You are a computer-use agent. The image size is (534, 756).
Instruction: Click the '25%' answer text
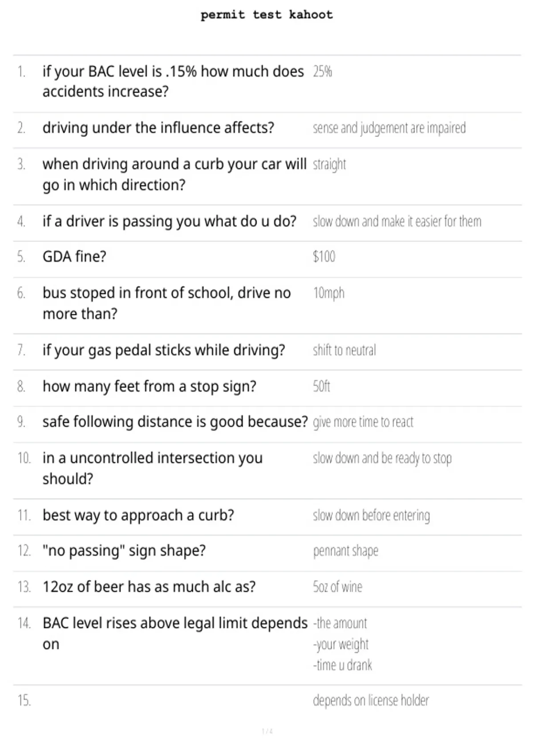[322, 72]
